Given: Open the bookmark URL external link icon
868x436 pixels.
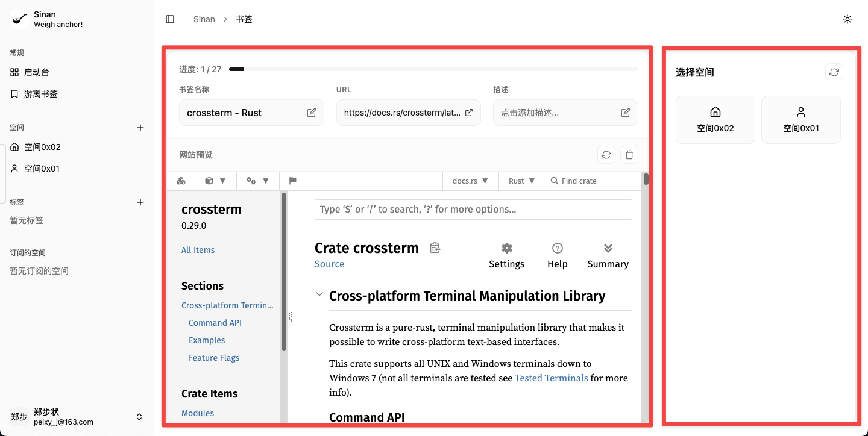Looking at the screenshot, I should point(469,113).
